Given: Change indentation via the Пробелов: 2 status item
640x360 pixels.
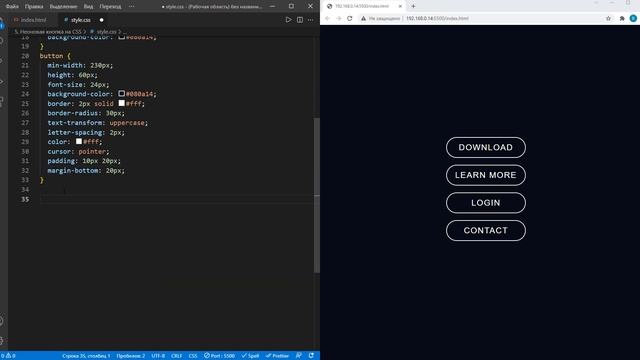Looking at the screenshot, I should (131, 356).
